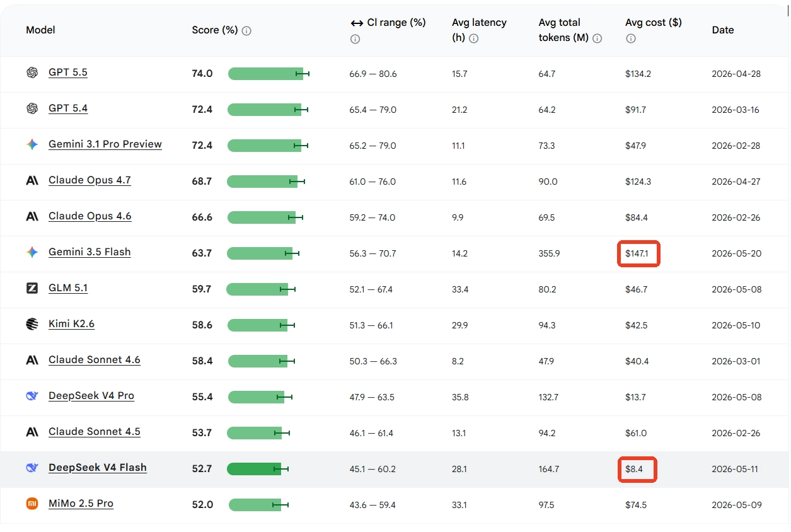Click the highlighted $147.1 cost cell
791x532 pixels.
click(638, 253)
